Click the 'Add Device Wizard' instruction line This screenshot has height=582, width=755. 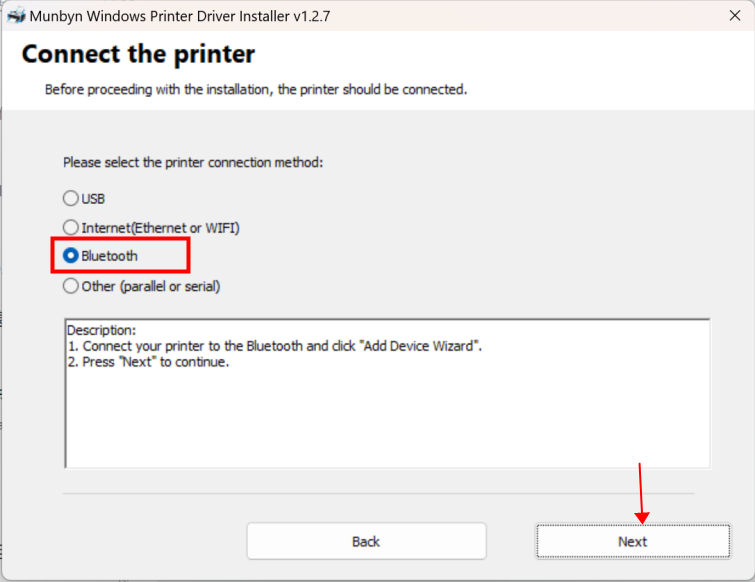pos(274,346)
